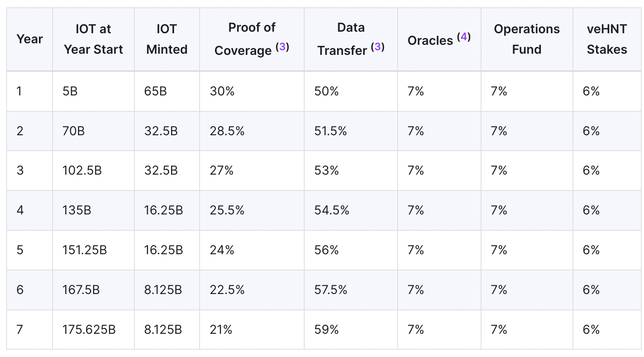Click the veHNT Stakes column header
This screenshot has width=644, height=357.
pyautogui.click(x=607, y=39)
